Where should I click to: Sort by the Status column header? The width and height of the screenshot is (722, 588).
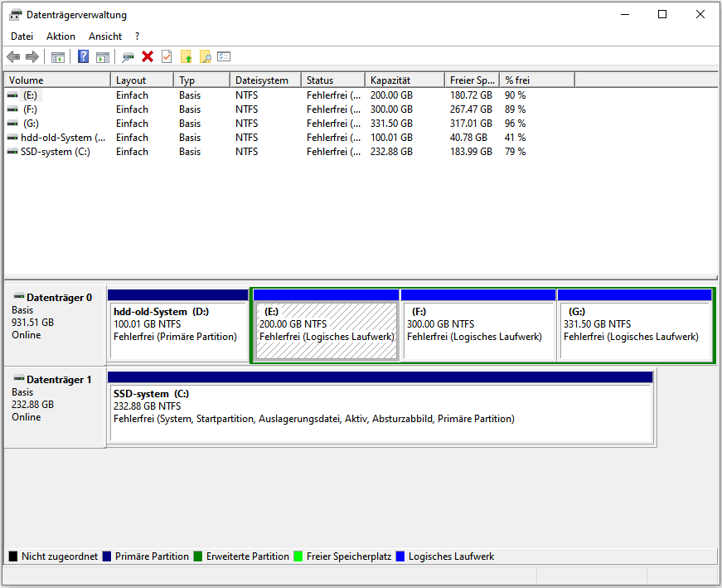[333, 80]
